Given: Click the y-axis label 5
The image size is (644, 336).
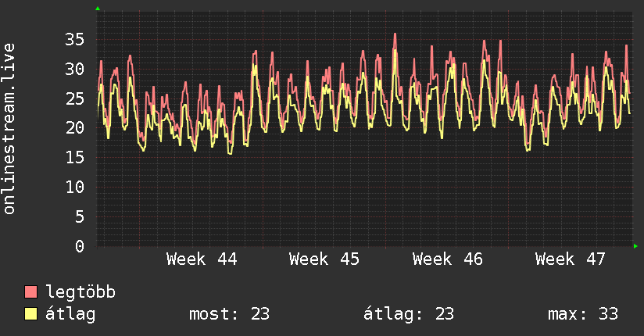Looking at the screenshot, I should click(x=80, y=217).
